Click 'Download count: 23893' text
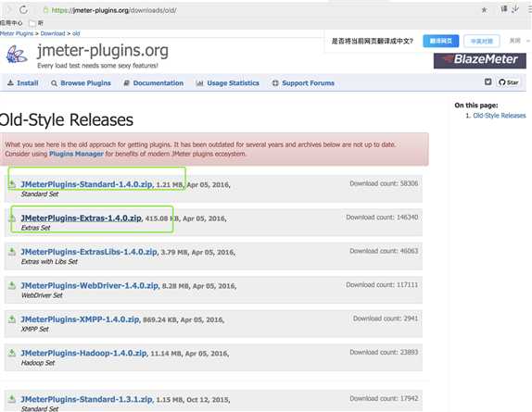Viewport: 532px width, 412px height. (x=384, y=352)
